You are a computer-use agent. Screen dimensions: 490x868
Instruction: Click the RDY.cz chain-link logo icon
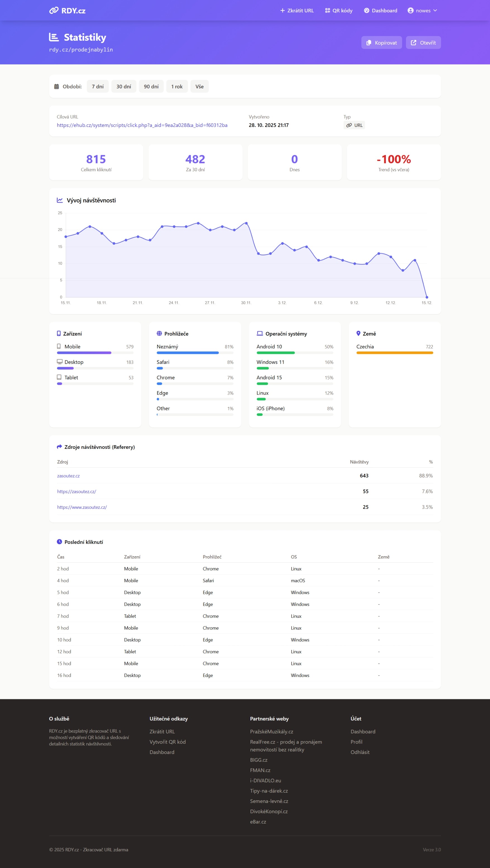pyautogui.click(x=54, y=10)
